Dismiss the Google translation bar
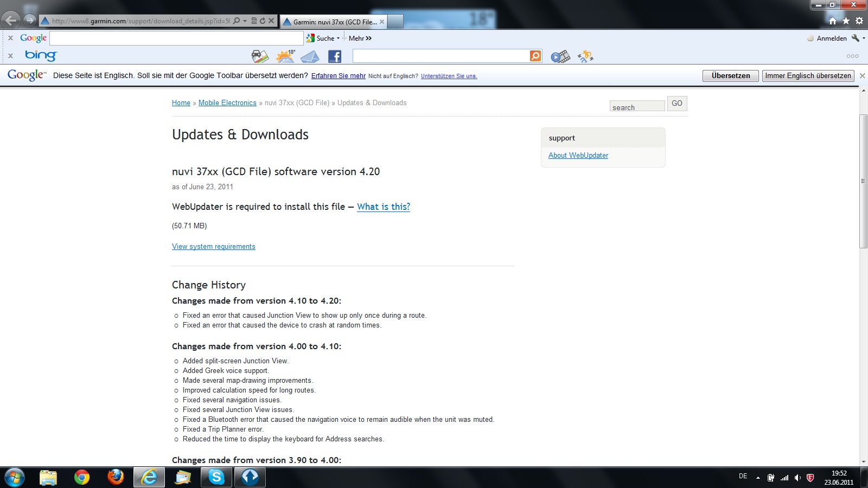 [x=862, y=76]
